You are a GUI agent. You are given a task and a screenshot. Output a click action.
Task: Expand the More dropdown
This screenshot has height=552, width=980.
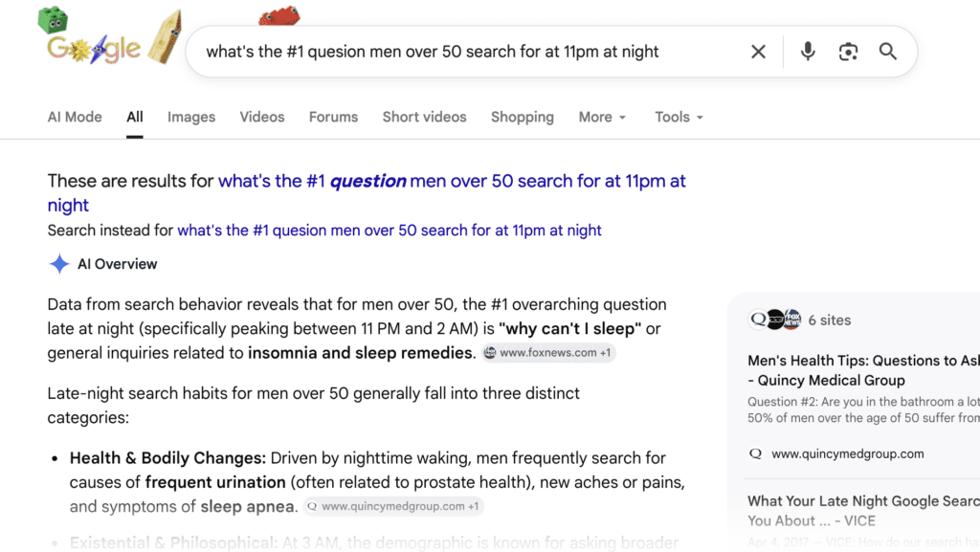pos(602,118)
